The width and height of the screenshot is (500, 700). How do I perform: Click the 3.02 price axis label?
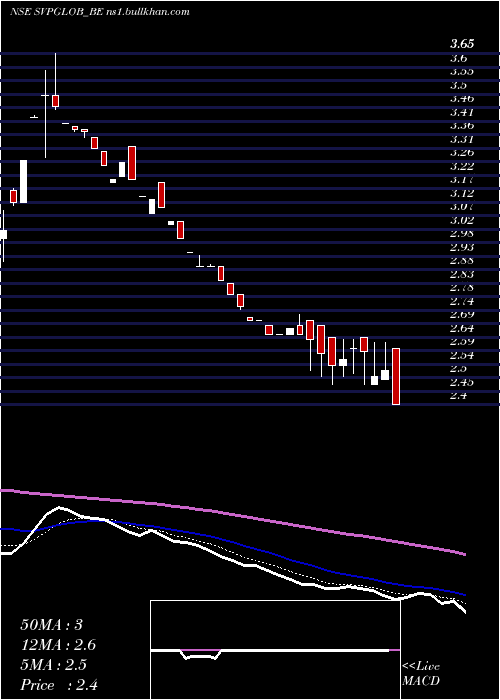[x=462, y=220]
